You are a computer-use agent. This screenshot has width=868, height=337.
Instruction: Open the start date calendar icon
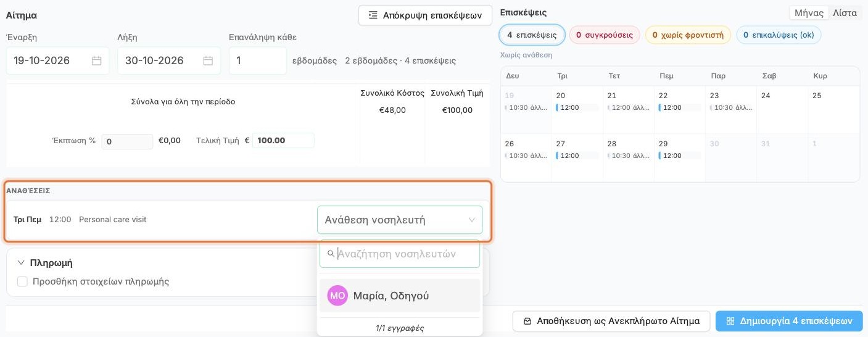pyautogui.click(x=96, y=60)
